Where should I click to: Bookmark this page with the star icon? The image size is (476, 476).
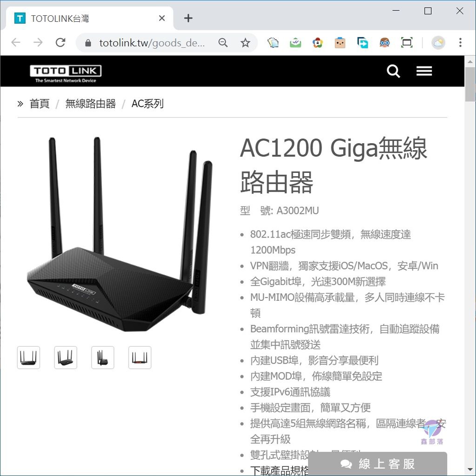pyautogui.click(x=245, y=43)
